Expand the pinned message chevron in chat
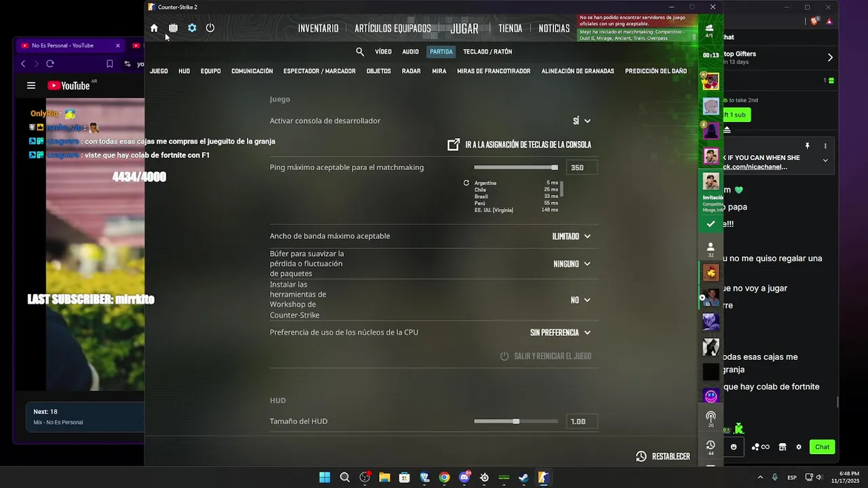Image resolution: width=868 pixels, height=488 pixels. coord(825,161)
